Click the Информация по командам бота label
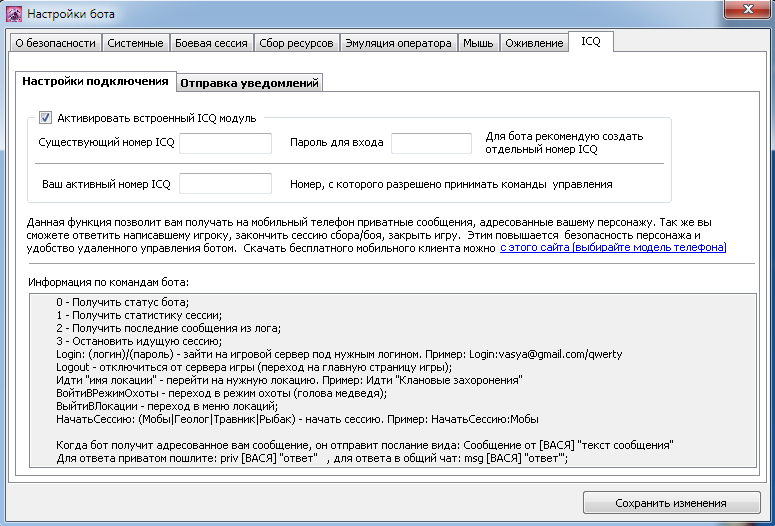775x526 pixels. click(109, 282)
